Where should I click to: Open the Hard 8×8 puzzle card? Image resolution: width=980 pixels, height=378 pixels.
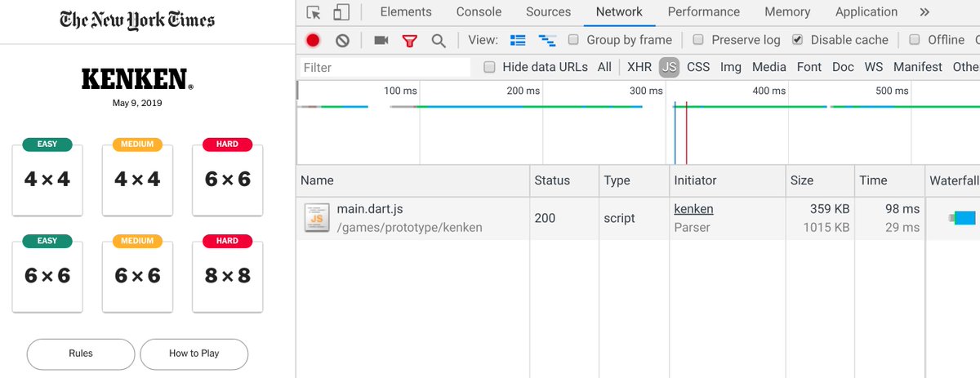[x=227, y=273]
